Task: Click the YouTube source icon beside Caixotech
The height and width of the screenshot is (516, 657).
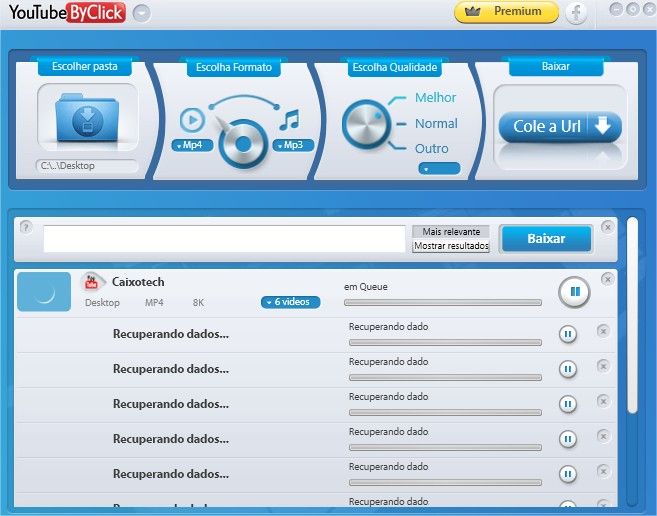Action: coord(92,282)
